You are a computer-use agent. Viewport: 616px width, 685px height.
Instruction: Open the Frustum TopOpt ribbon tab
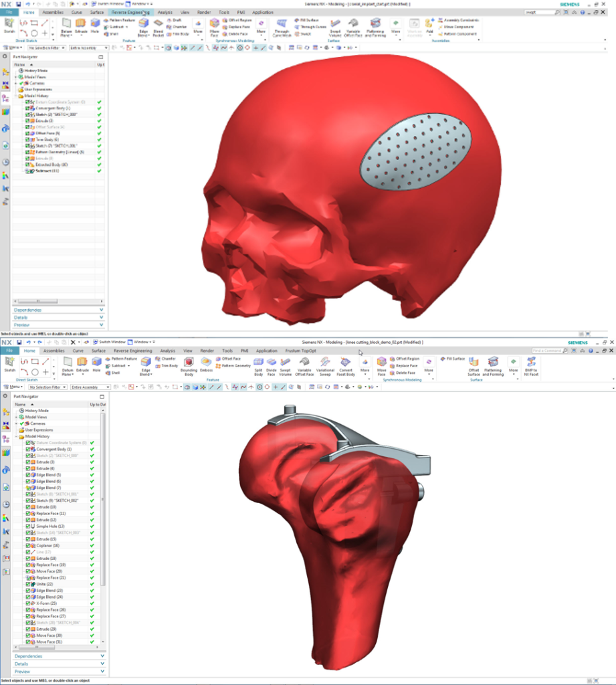point(302,351)
